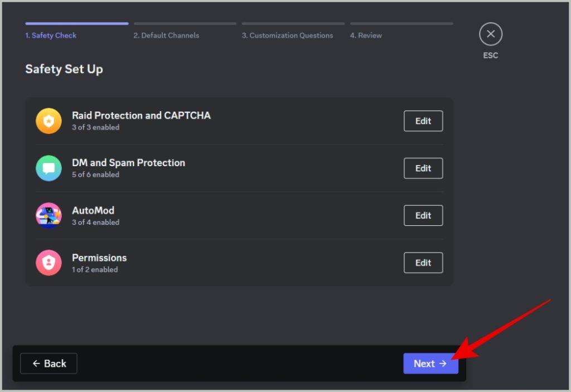571x392 pixels.
Task: Click the DM and Spam Protection title
Action: (129, 163)
